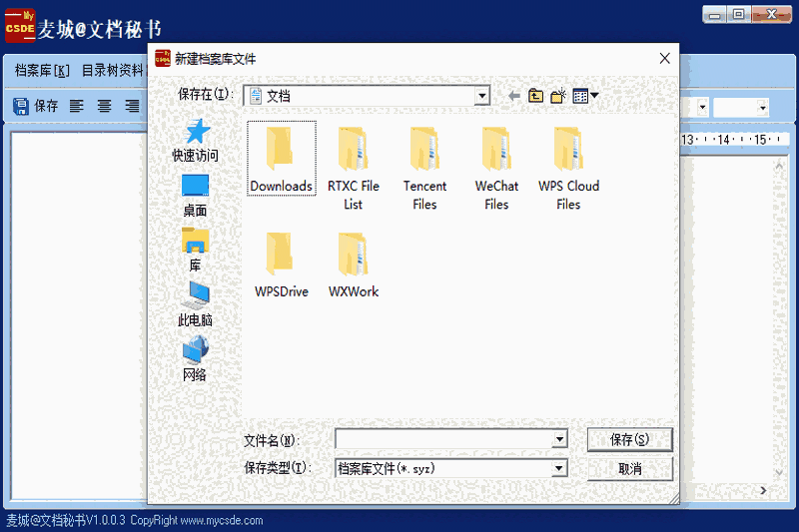Image resolution: width=799 pixels, height=532 pixels.
Task: Align text right in main toolbar
Action: pos(133,106)
